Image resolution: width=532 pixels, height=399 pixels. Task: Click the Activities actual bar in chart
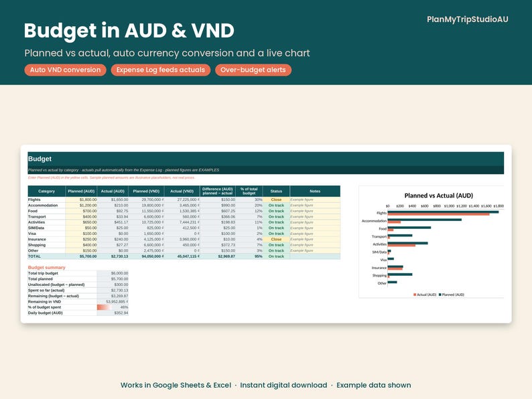pos(401,246)
